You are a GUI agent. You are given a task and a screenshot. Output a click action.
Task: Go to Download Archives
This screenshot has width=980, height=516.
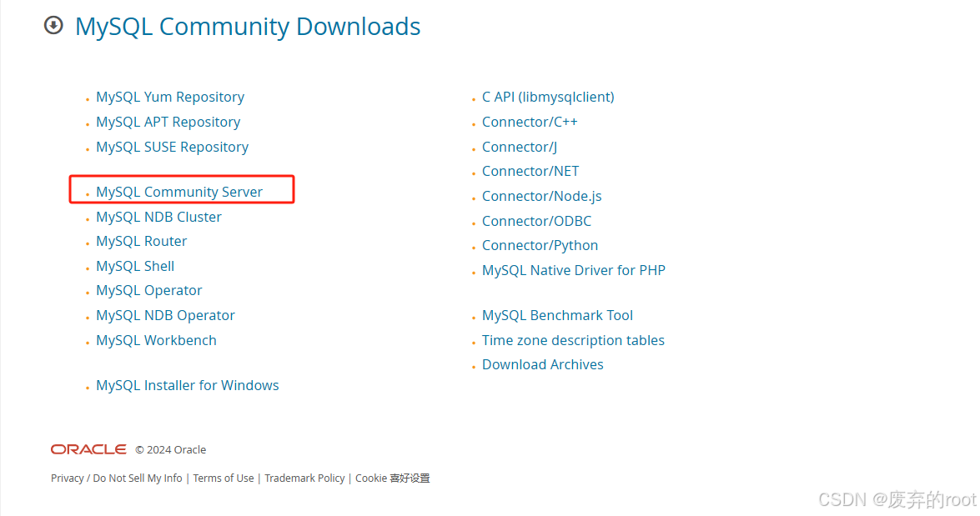click(542, 365)
